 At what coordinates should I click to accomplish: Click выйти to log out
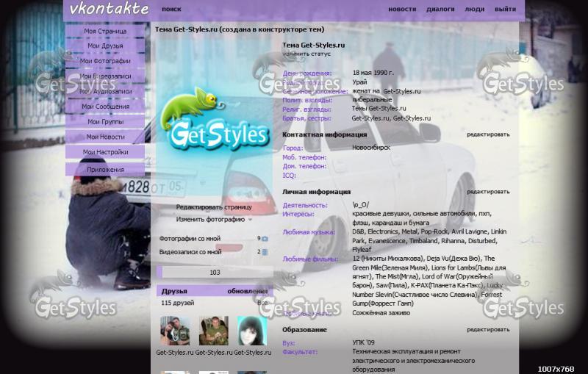point(505,10)
